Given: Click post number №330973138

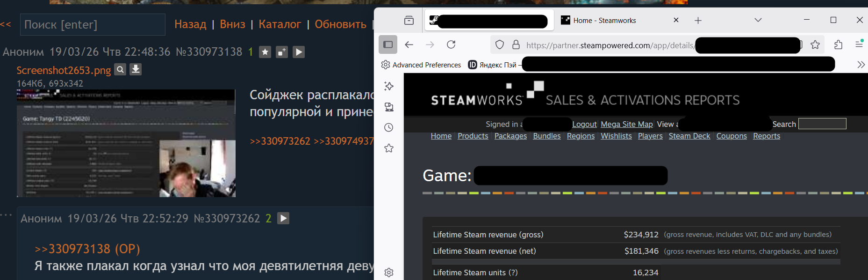Looking at the screenshot, I should 209,52.
